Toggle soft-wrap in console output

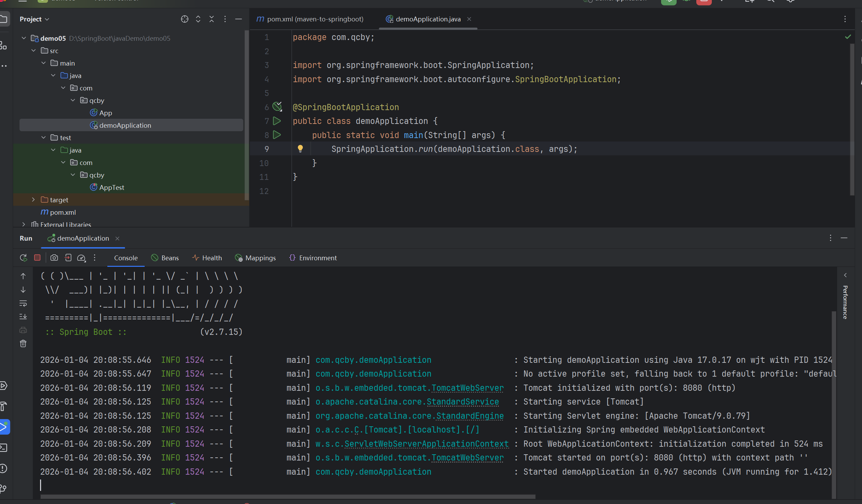click(x=23, y=303)
